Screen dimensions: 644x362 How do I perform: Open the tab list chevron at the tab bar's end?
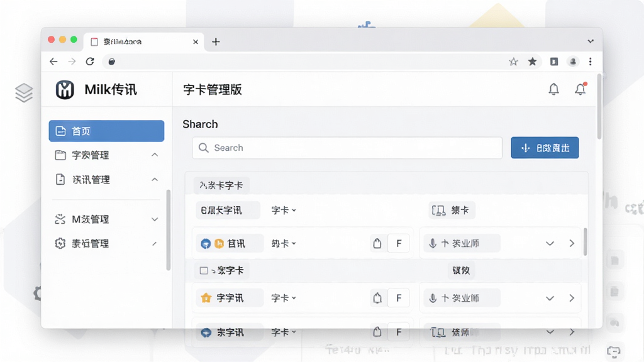point(591,41)
